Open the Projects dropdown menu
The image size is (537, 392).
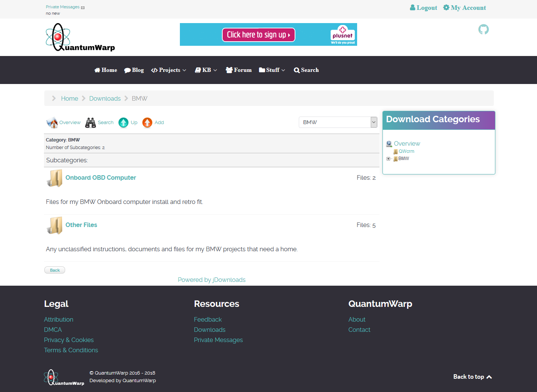(x=168, y=70)
